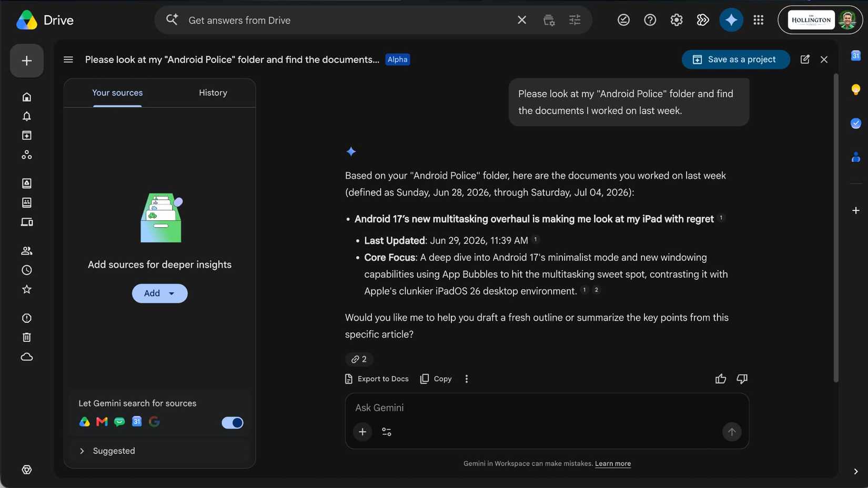Open citation 2 after desktop environment

pyautogui.click(x=596, y=290)
